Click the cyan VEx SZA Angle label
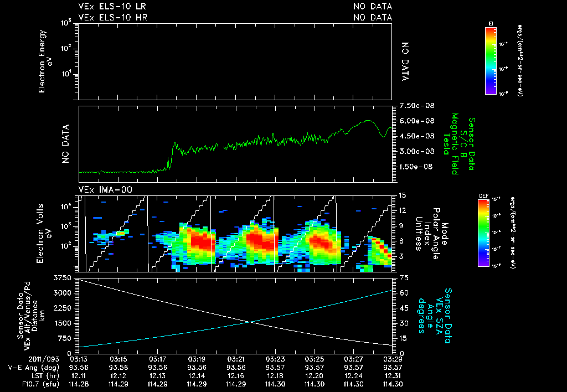 pos(434,316)
